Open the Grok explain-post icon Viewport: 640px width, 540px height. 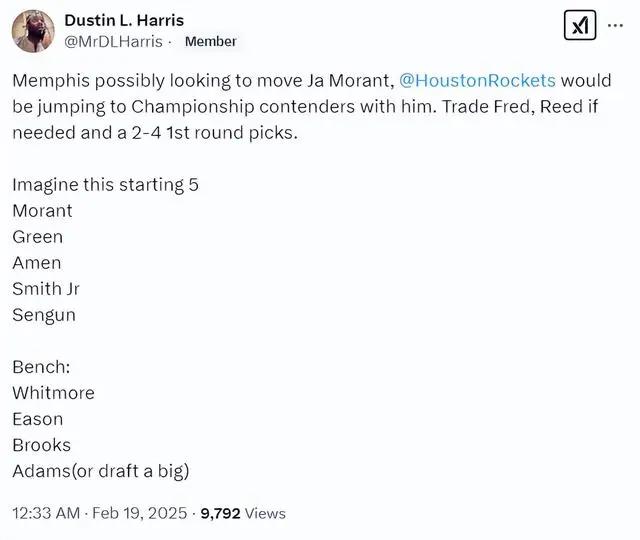coord(580,25)
